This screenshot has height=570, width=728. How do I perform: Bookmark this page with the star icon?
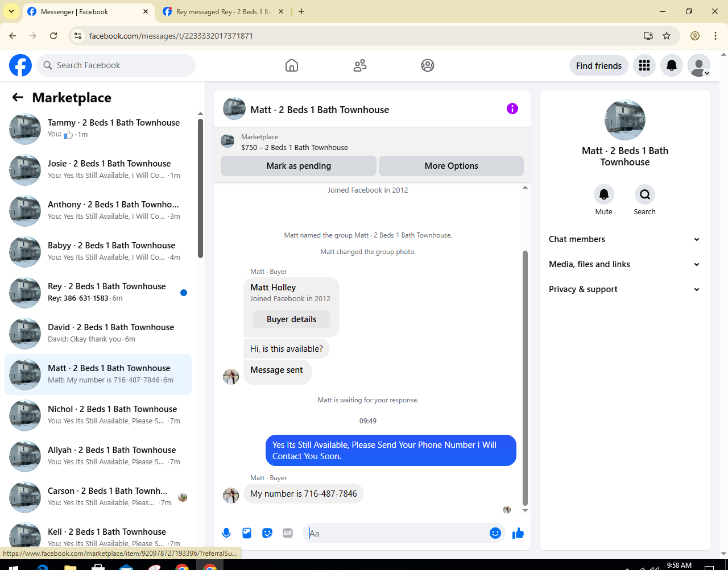coord(667,36)
